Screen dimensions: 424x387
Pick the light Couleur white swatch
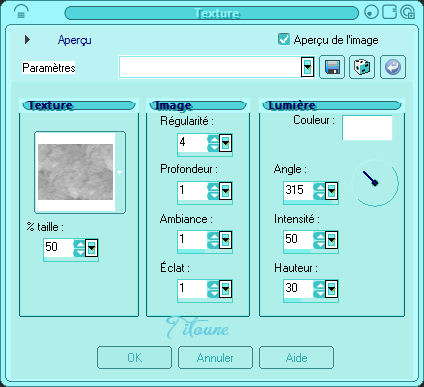click(x=367, y=128)
